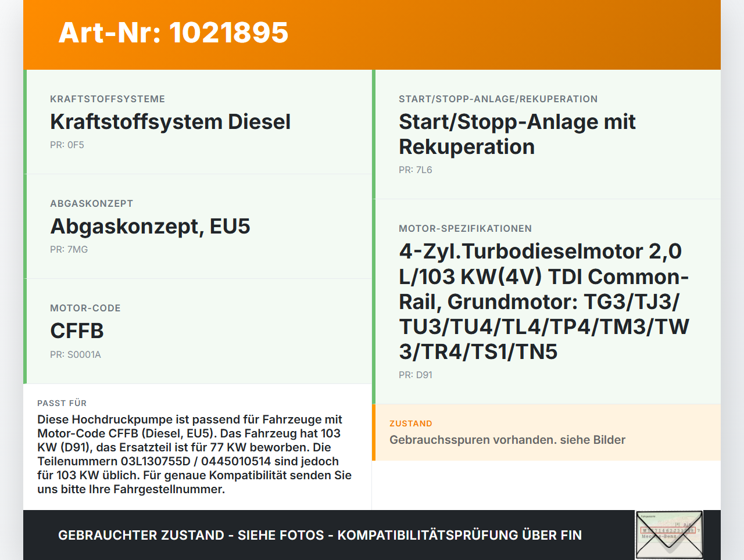Open the Start/Stopp-Anlage mit Rekuperation card
This screenshot has height=560, width=744.
(517, 134)
